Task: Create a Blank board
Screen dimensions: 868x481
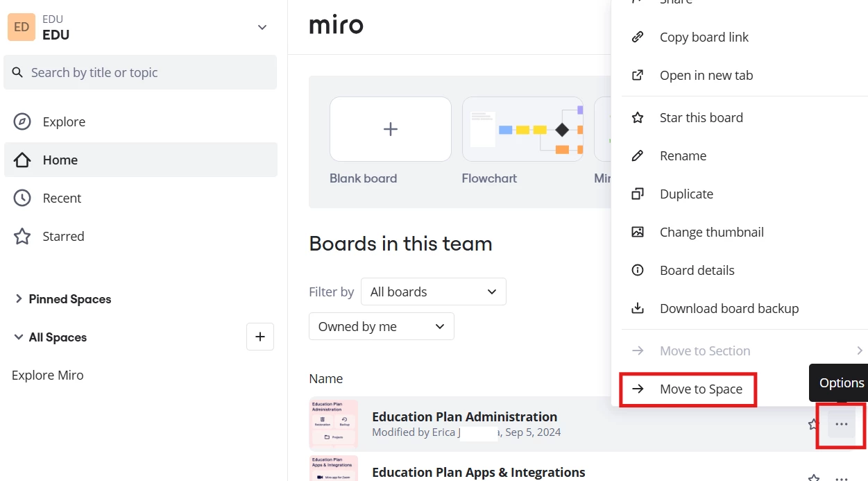Action: tap(391, 129)
